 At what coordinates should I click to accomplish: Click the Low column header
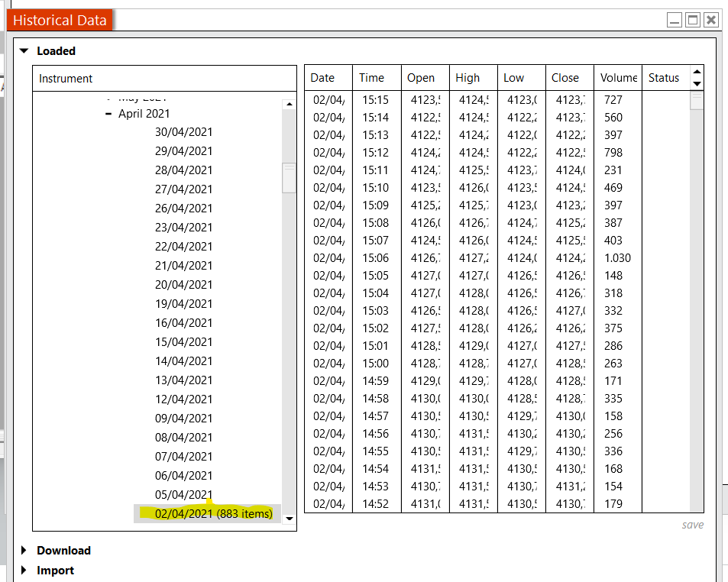click(x=522, y=77)
